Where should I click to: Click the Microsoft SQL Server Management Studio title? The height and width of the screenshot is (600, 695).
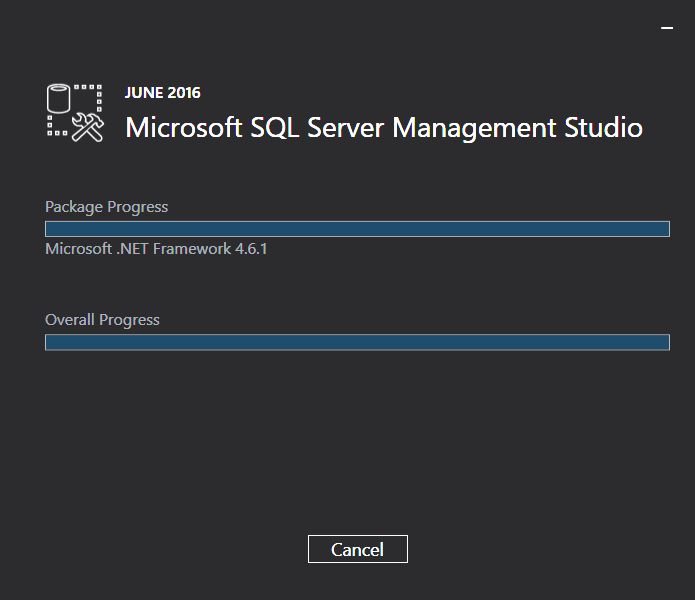pyautogui.click(x=383, y=128)
